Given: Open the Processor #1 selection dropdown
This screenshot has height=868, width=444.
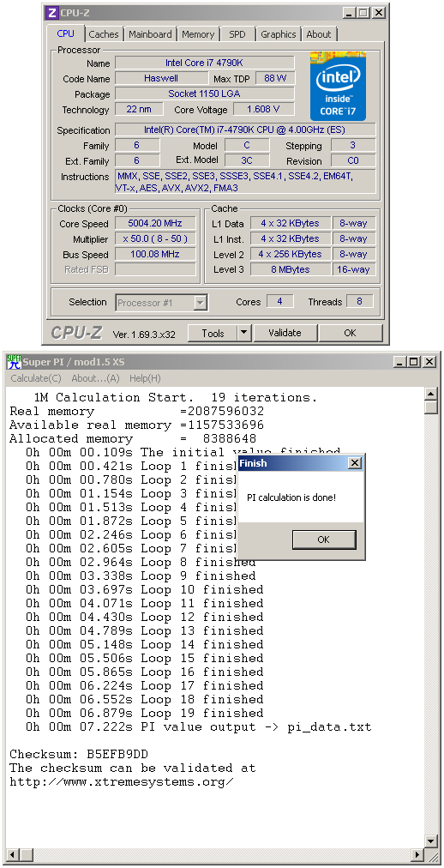Looking at the screenshot, I should (161, 303).
